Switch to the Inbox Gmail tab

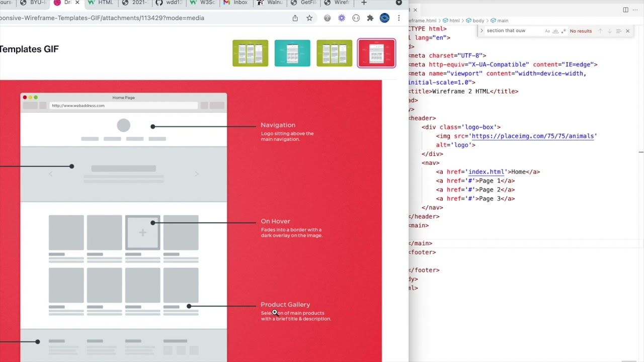pyautogui.click(x=236, y=3)
